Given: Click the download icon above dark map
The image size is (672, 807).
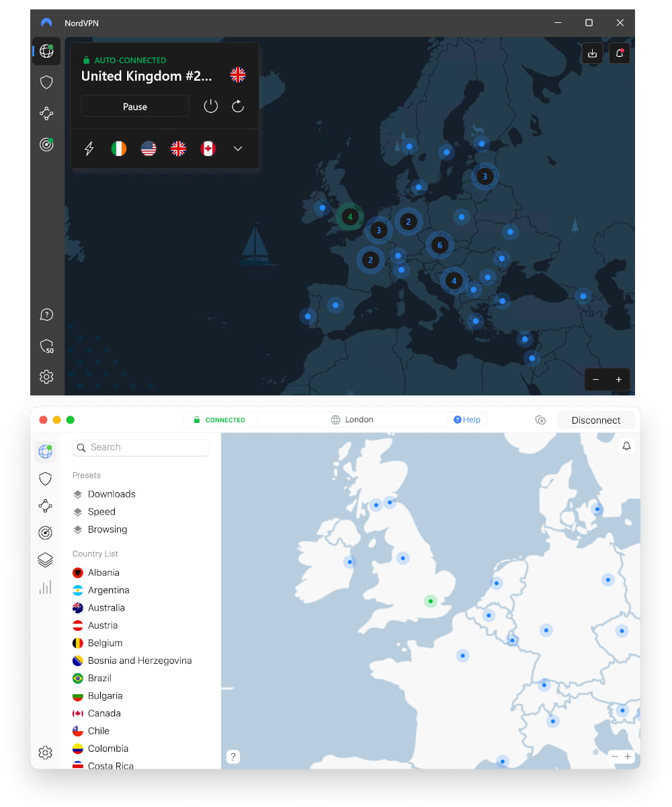Looking at the screenshot, I should pyautogui.click(x=592, y=53).
